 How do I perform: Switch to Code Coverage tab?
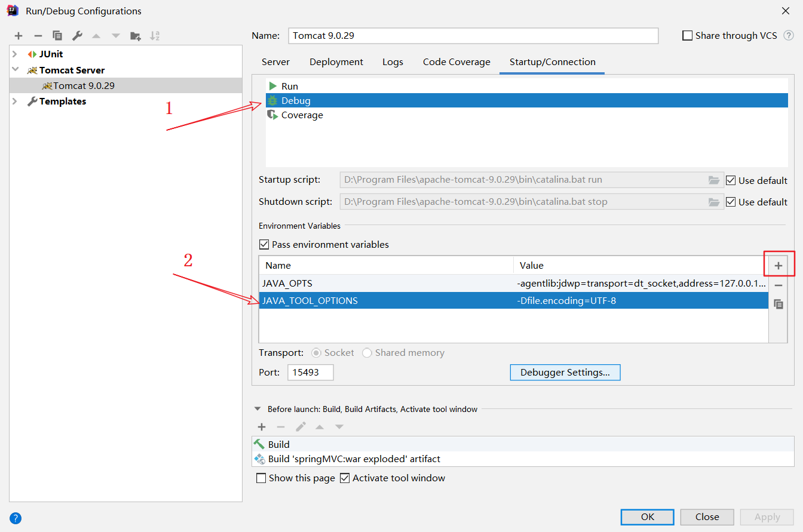pos(456,62)
